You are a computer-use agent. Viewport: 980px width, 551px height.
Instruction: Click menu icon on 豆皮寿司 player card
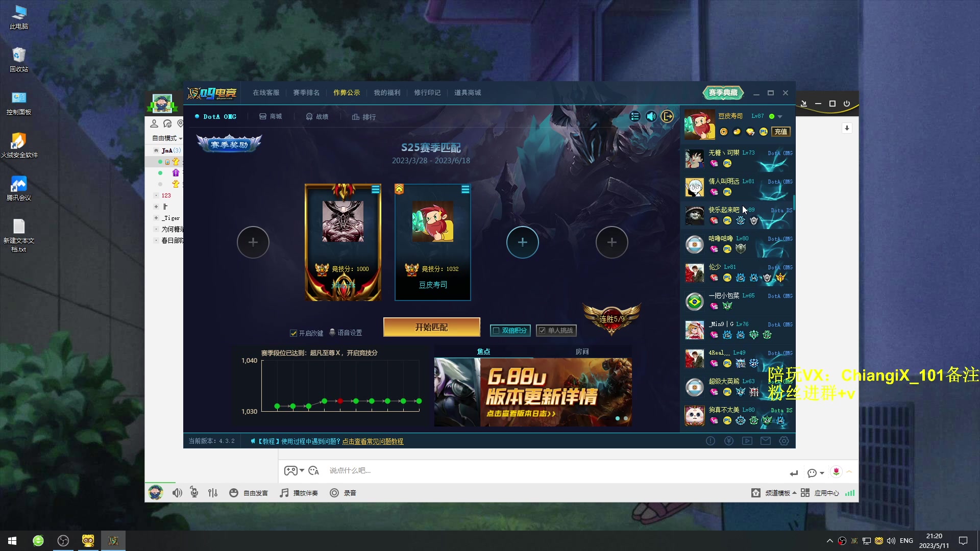pos(465,190)
